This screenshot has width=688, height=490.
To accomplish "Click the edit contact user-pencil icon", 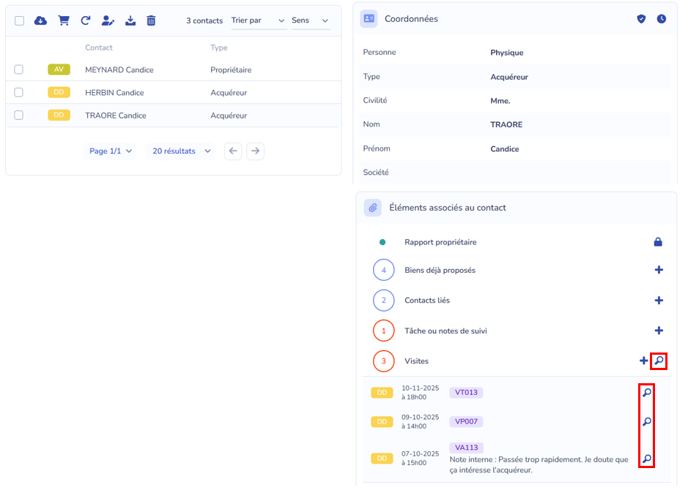I will [x=108, y=20].
